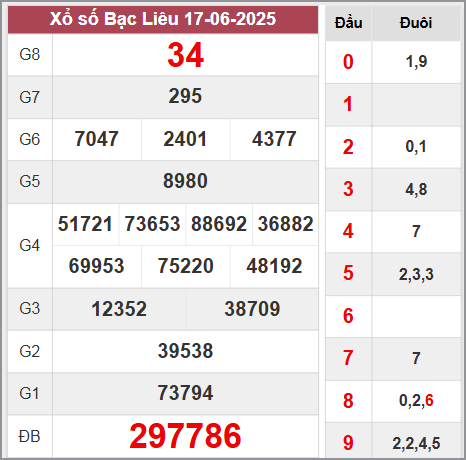Select the special prize number 297786

185,436
